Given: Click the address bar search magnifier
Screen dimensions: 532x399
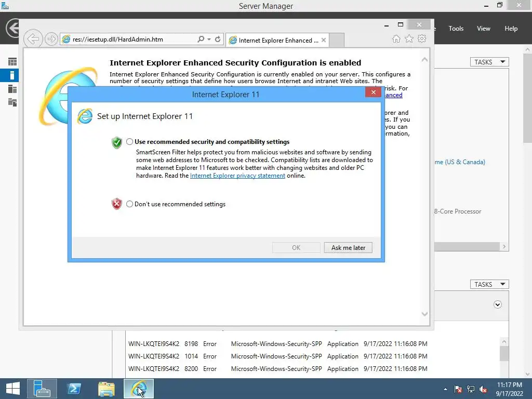Looking at the screenshot, I should [201, 39].
